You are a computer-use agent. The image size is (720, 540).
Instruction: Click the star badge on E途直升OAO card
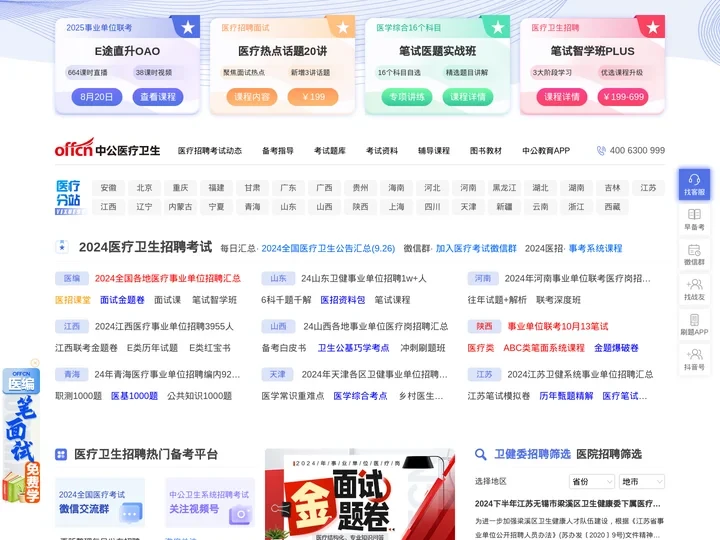pos(187,27)
